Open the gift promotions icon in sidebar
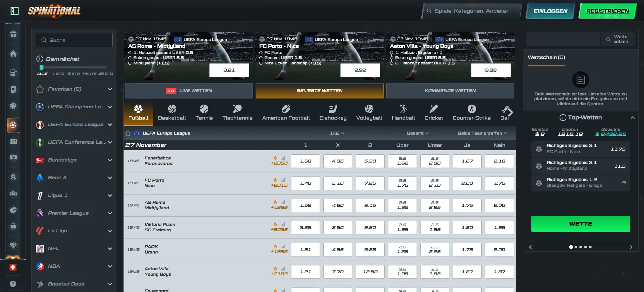Image resolution: width=644 pixels, height=292 pixels. pos(13,34)
